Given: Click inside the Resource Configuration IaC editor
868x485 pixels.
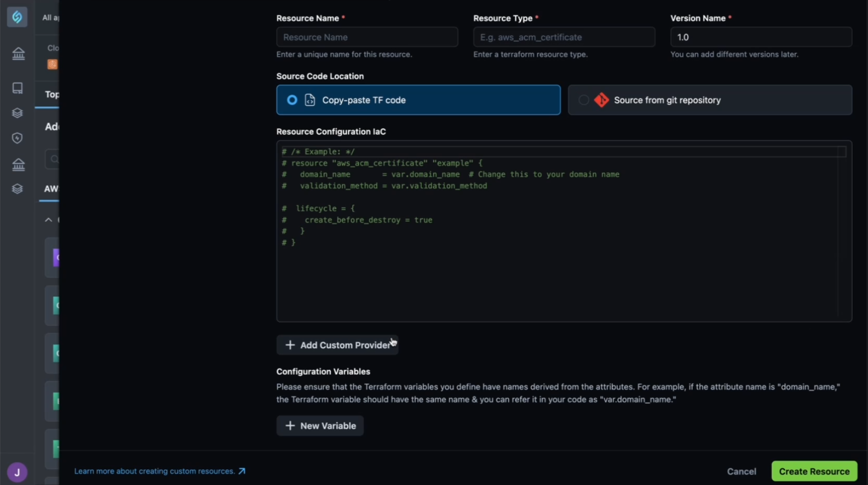Looking at the screenshot, I should coord(564,231).
